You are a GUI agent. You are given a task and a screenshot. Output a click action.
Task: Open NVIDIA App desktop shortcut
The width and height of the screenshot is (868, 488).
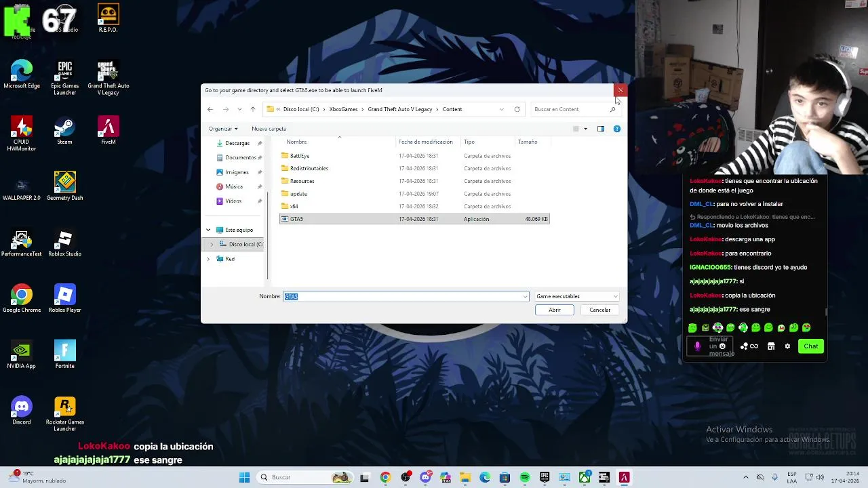click(22, 355)
